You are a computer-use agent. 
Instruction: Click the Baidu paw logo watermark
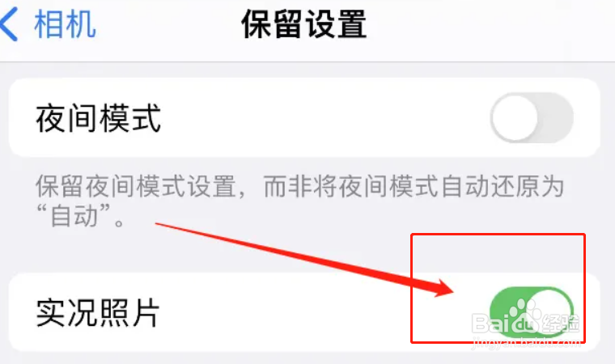(524, 316)
